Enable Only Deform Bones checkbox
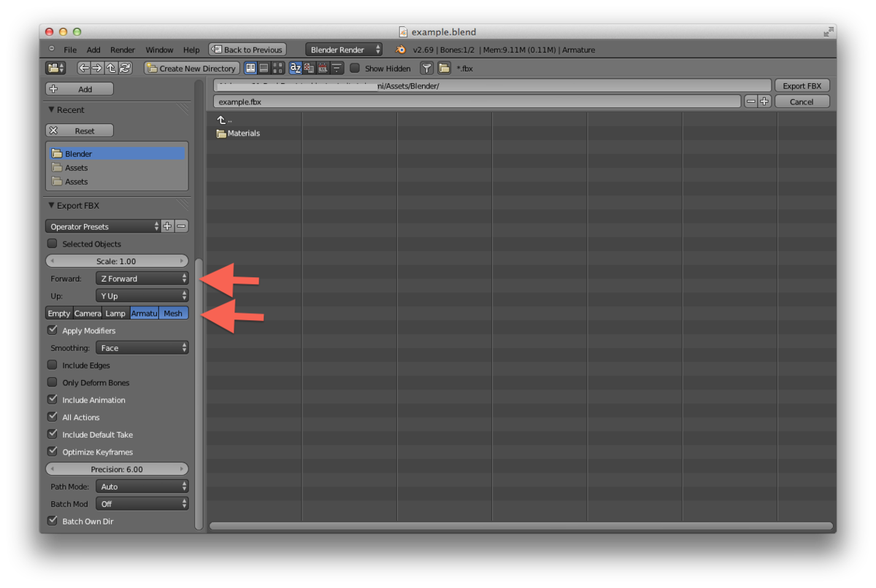 coord(52,382)
